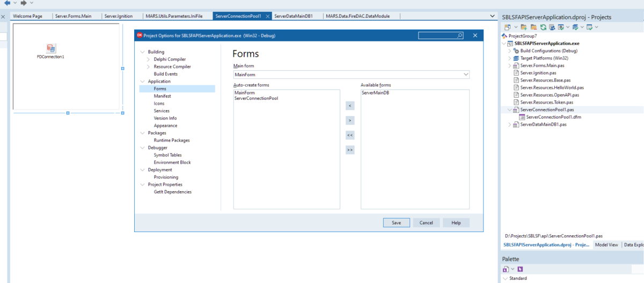Select ServerConnectionPool in Auto-create forms
Viewport: 644px width, 283px height.
(257, 98)
